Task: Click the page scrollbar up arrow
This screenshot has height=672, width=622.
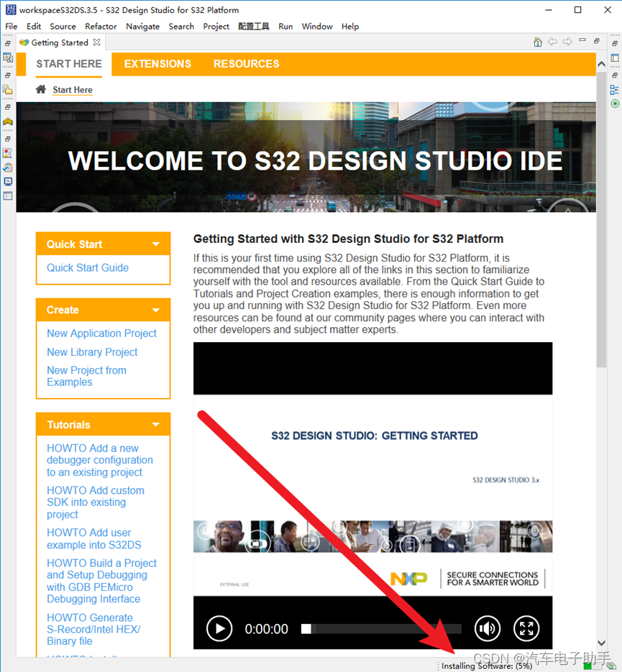Action: tap(601, 64)
